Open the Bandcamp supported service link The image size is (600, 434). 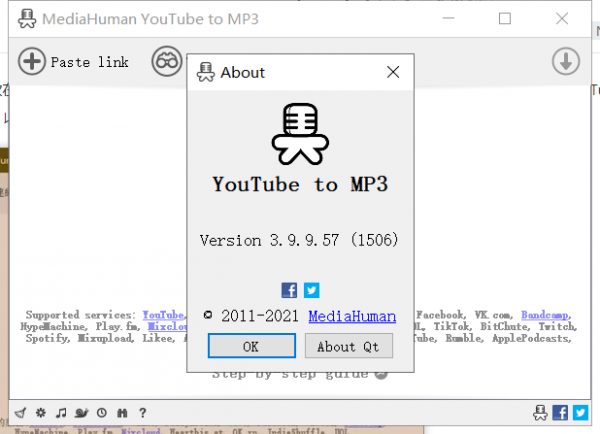coord(545,315)
